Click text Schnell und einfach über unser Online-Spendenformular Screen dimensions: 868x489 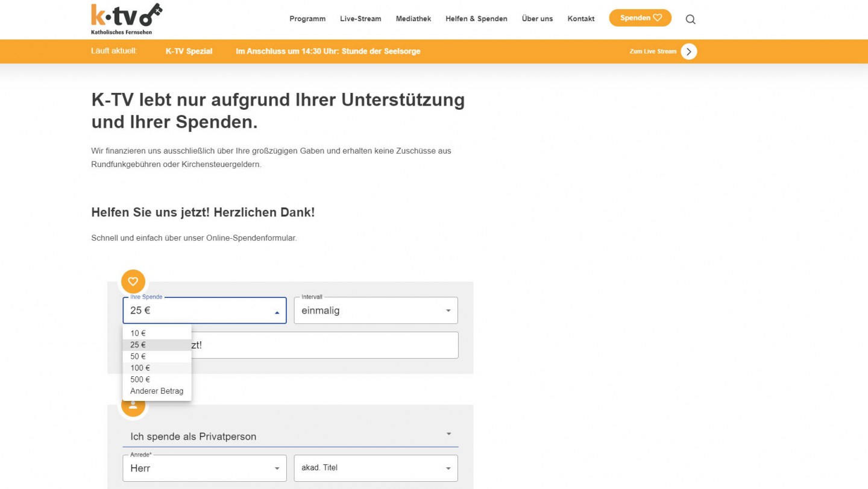pyautogui.click(x=194, y=238)
